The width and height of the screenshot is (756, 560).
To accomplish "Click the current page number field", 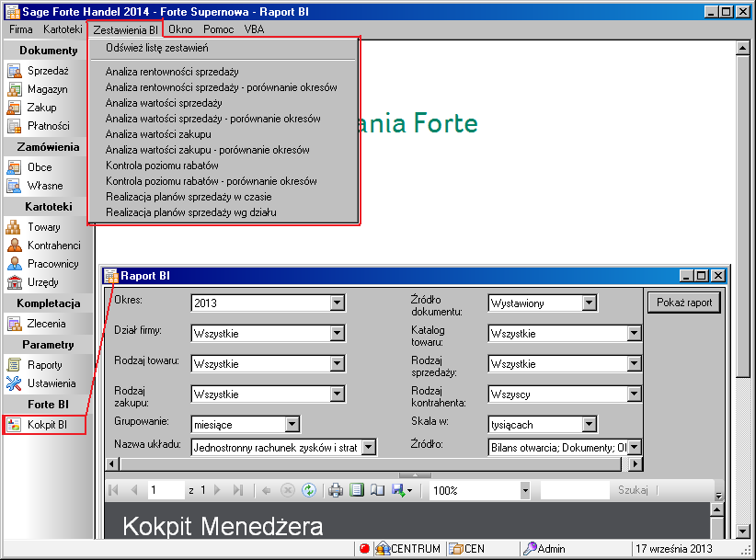I will point(166,490).
